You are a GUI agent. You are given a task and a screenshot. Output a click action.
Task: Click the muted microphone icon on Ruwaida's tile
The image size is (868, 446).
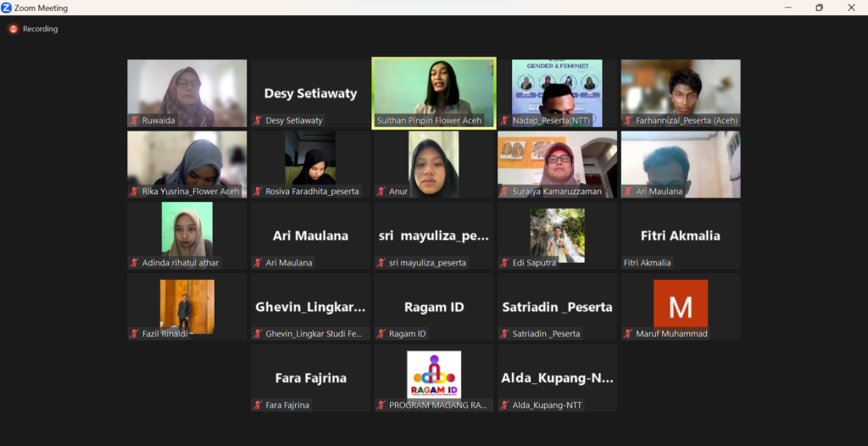click(135, 120)
